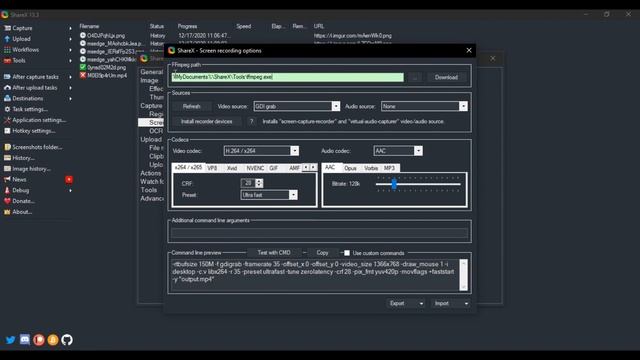This screenshot has height=360, width=640.
Task: Open the Discord icon
Action: click(25, 340)
